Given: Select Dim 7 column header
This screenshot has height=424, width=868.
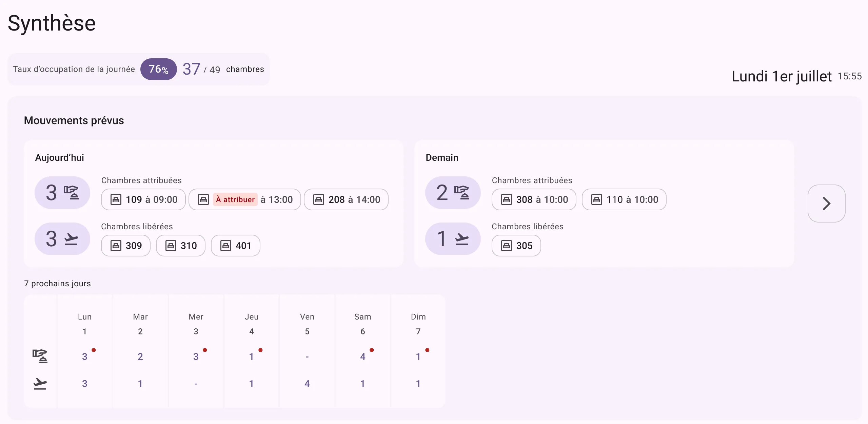Looking at the screenshot, I should pos(418,324).
